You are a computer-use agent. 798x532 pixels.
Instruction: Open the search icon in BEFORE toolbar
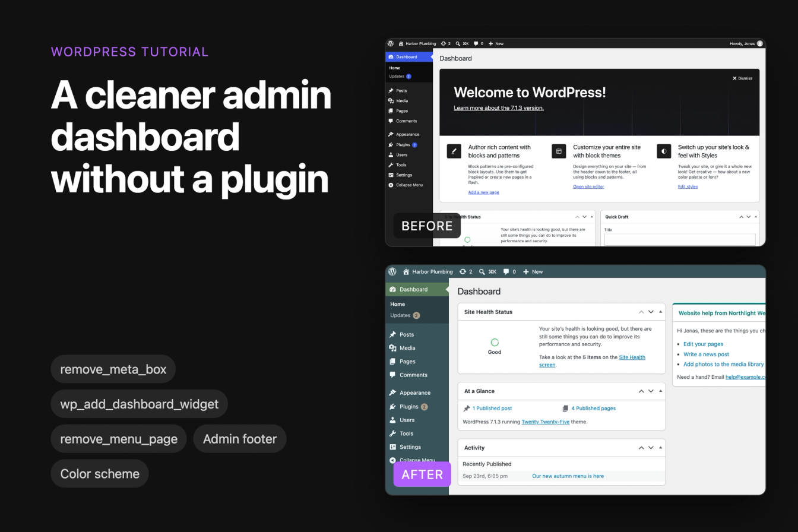(457, 43)
